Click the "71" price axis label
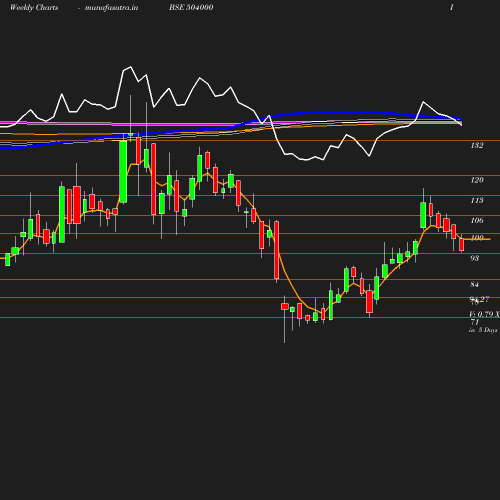500x500 pixels. (x=474, y=322)
